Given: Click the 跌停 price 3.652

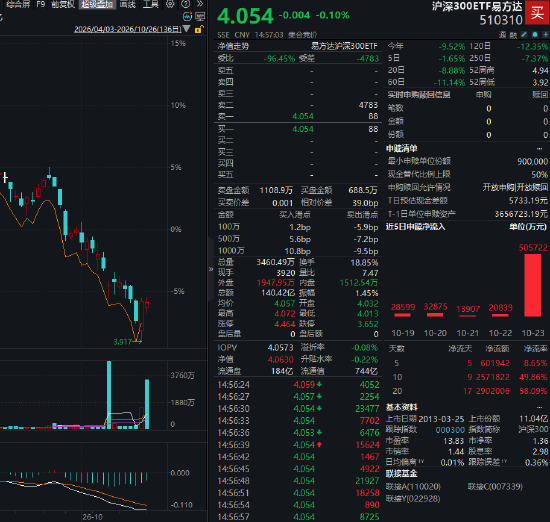Looking at the screenshot, I should [x=368, y=324].
